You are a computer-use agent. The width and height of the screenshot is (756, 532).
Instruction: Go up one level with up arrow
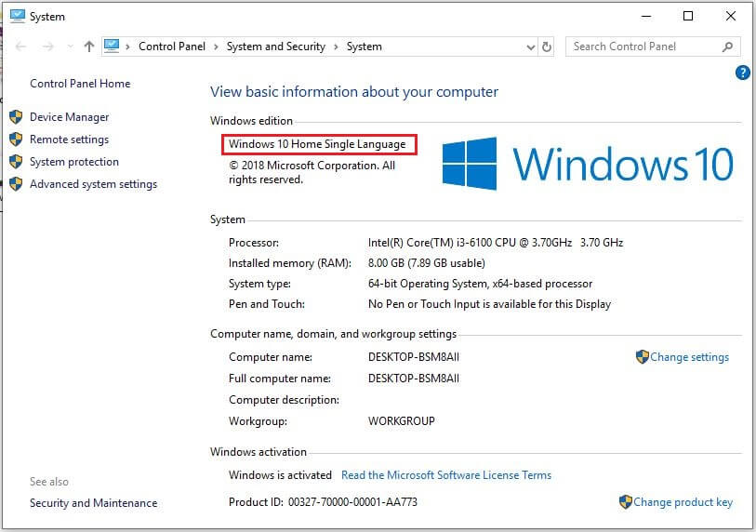[88, 47]
